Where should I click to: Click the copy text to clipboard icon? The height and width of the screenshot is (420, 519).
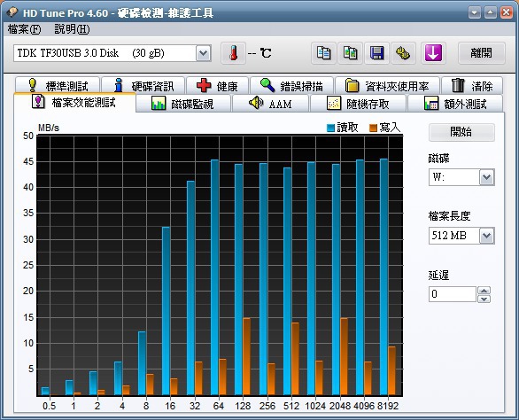[x=323, y=53]
